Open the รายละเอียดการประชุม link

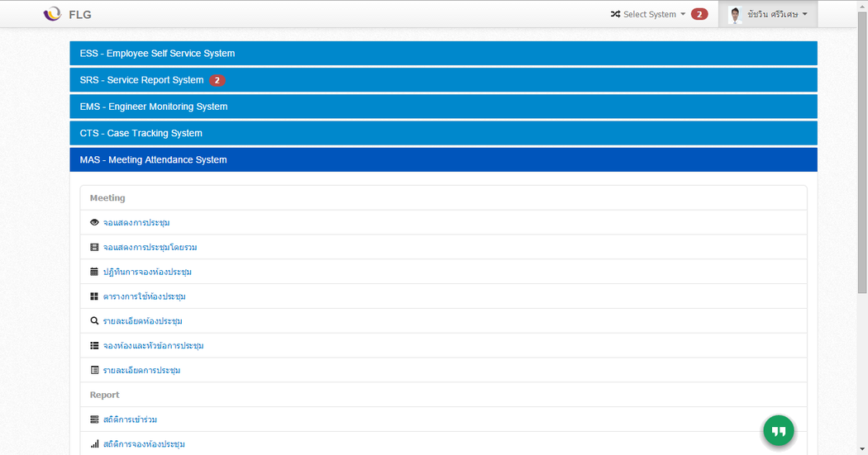[141, 370]
